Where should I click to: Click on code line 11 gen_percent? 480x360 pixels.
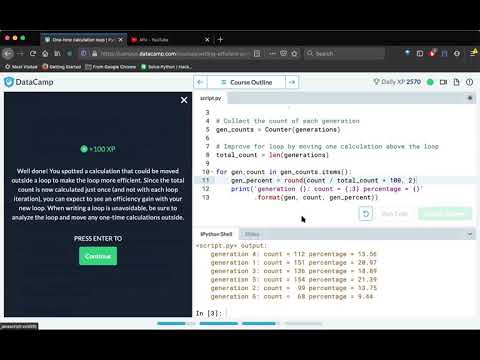[323, 180]
